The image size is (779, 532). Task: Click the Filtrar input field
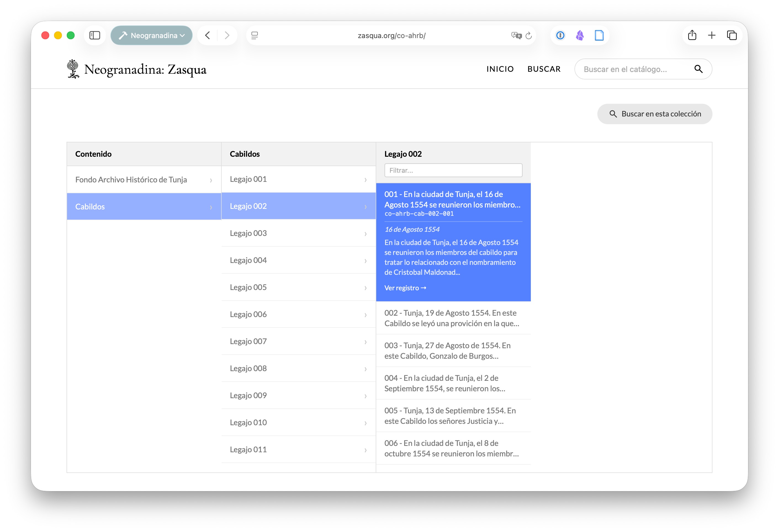(x=453, y=170)
